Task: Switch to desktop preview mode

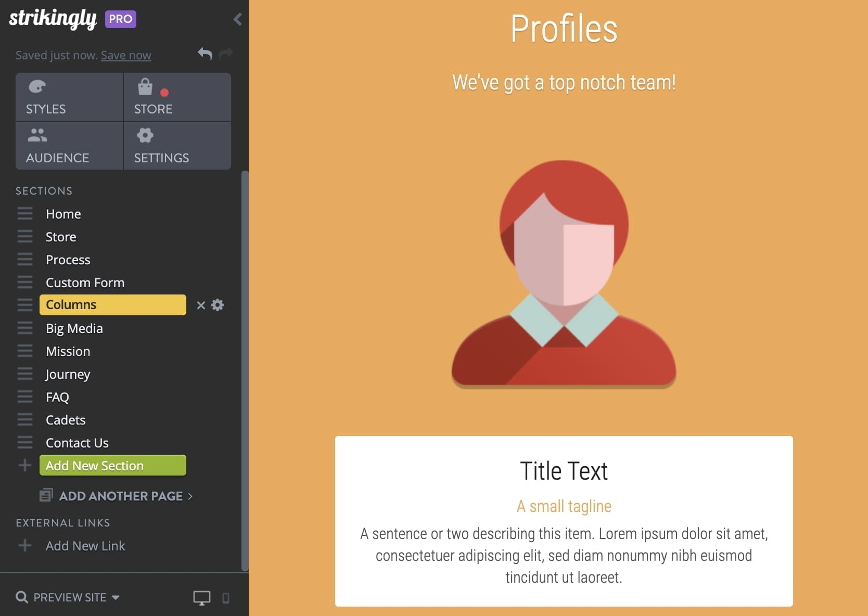Action: [202, 598]
